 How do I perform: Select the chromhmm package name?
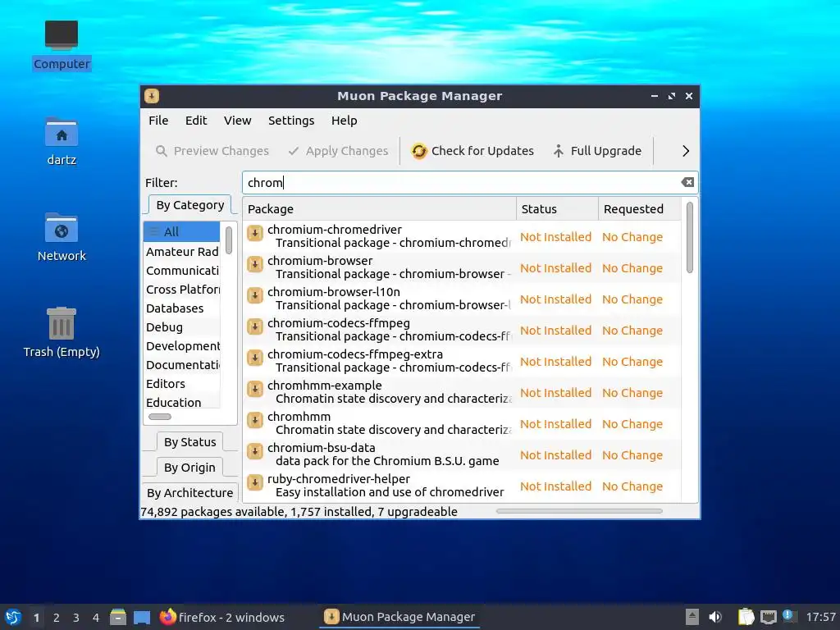(x=299, y=417)
